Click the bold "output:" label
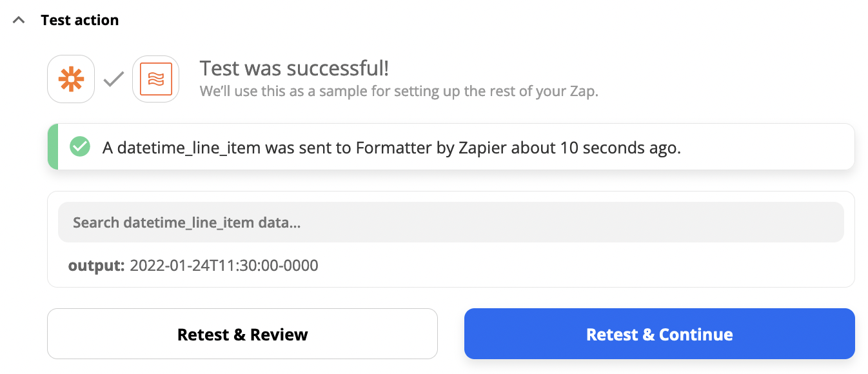The height and width of the screenshot is (374, 868). (x=96, y=265)
